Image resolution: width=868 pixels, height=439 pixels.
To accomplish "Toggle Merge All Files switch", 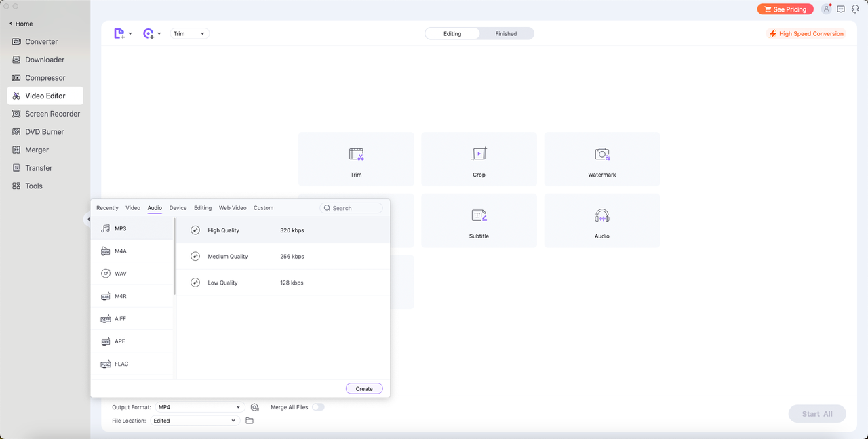I will point(318,407).
